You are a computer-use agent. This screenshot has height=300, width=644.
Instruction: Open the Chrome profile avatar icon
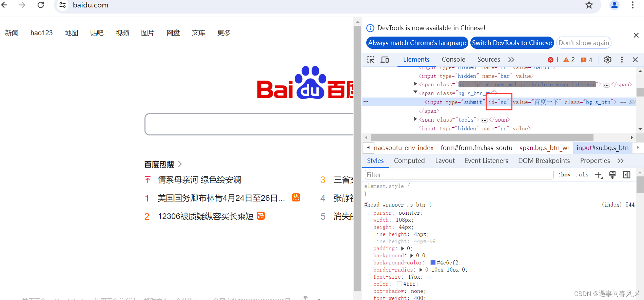(614, 5)
